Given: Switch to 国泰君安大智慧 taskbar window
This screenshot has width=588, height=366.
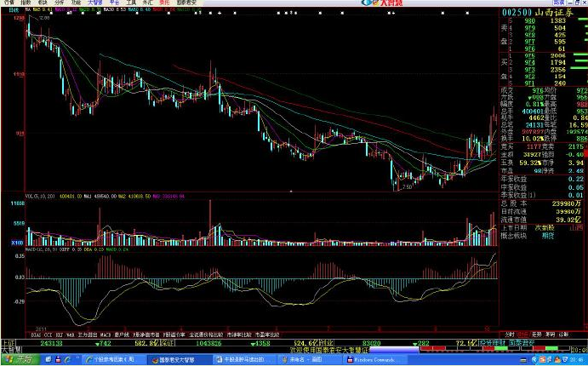Looking at the screenshot, I should coord(179,360).
